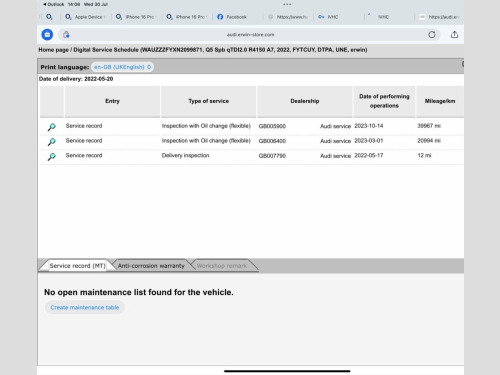The height and width of the screenshot is (375, 500).
Task: Reload the page with the refresh icon
Action: pyautogui.click(x=432, y=34)
